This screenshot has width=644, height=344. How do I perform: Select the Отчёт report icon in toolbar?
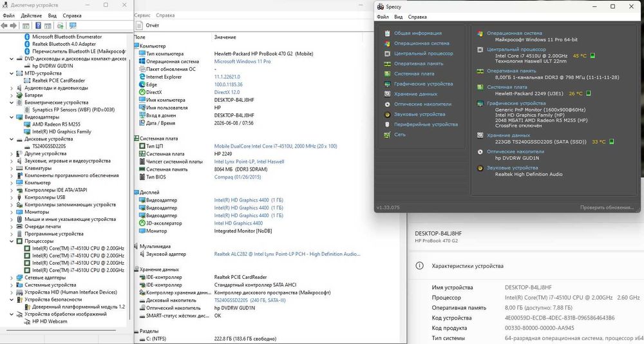(139, 26)
